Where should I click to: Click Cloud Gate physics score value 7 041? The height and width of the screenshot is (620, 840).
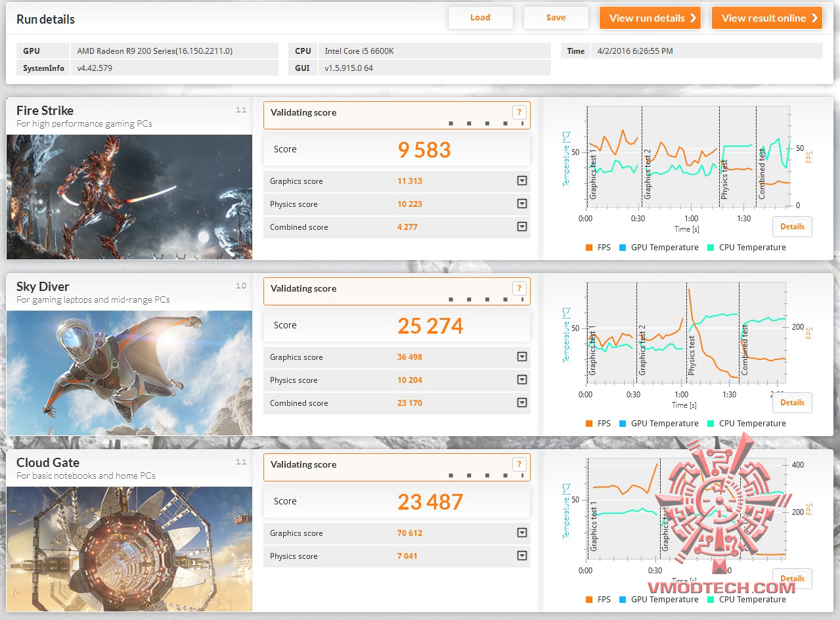[x=407, y=556]
